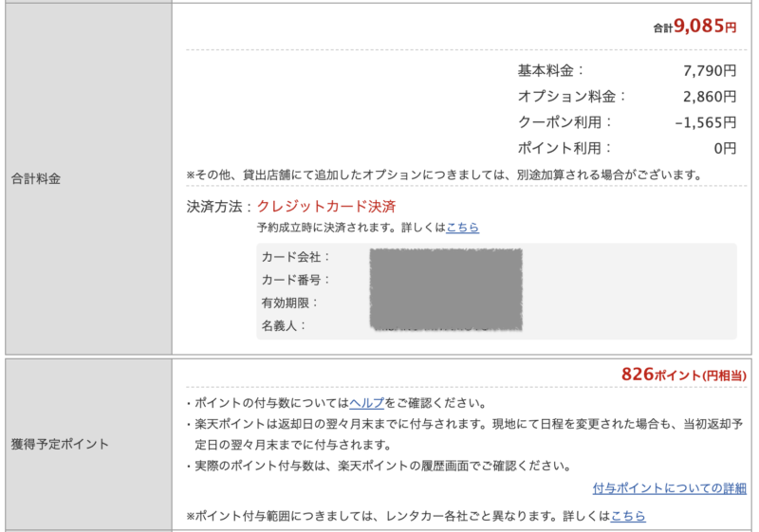Select the 2,860円 option fee amount

(x=709, y=96)
